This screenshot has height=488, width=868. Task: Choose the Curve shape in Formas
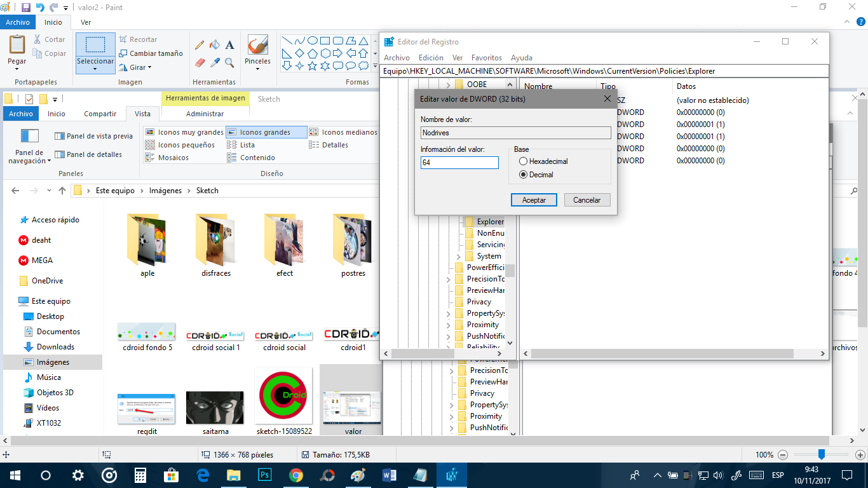coord(299,41)
